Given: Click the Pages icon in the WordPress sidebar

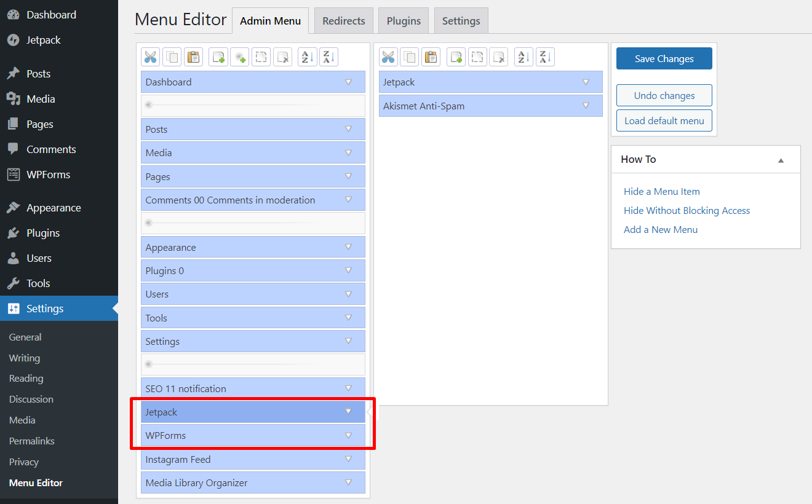Looking at the screenshot, I should click(14, 124).
